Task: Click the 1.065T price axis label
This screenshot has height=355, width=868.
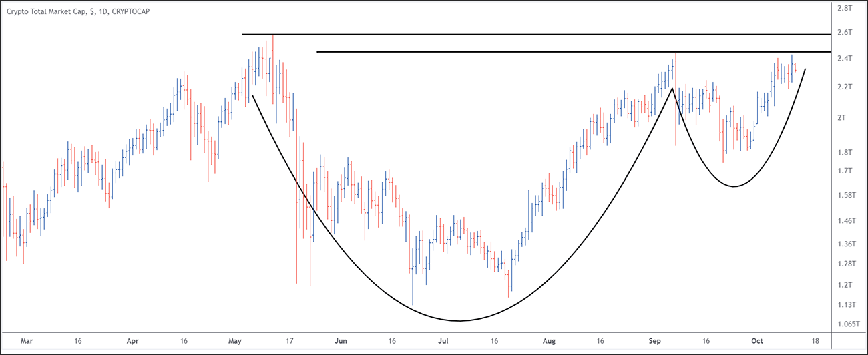Action: point(848,324)
